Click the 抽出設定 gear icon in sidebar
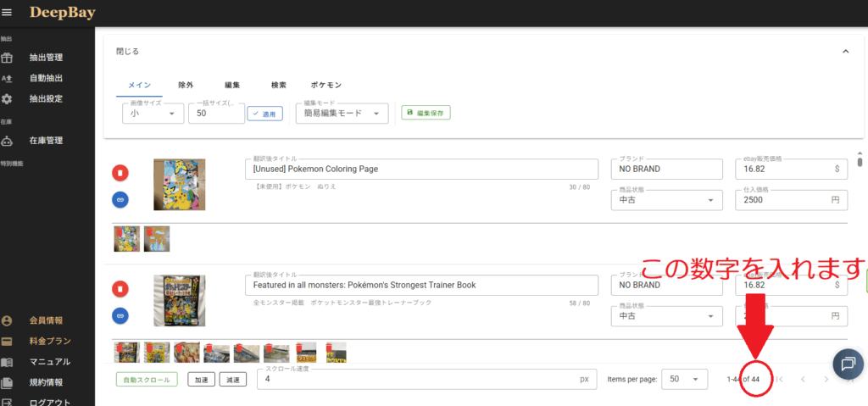Screen dimensions: 868x406 click(7, 99)
